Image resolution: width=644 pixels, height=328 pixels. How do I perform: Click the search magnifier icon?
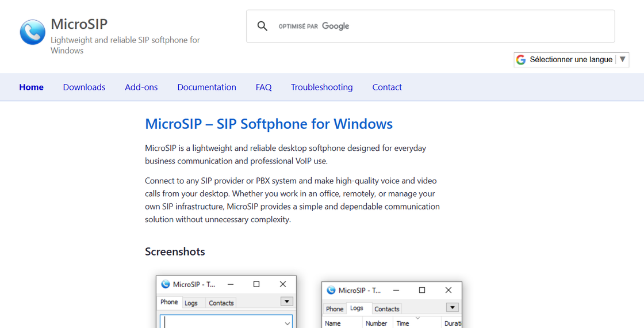[x=262, y=26]
